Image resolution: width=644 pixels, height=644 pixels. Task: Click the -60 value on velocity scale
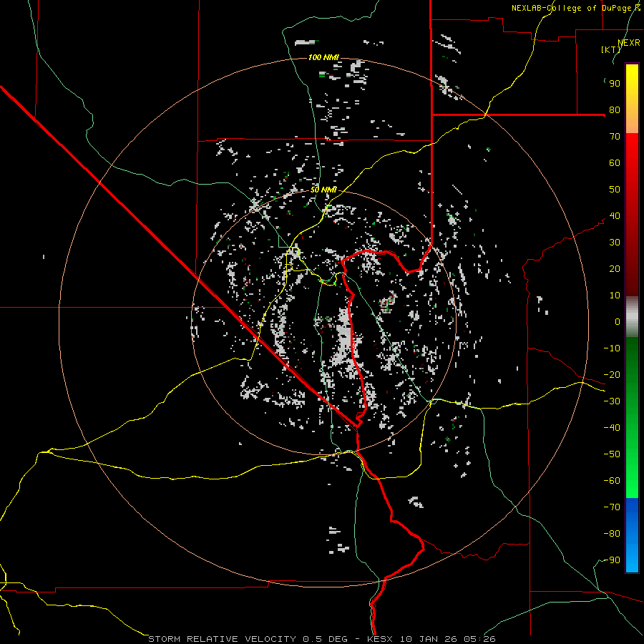point(612,481)
